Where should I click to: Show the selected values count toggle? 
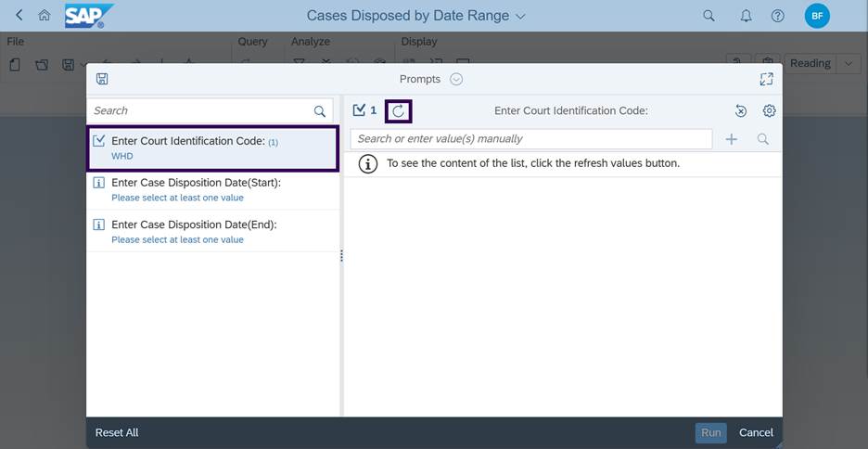(364, 110)
